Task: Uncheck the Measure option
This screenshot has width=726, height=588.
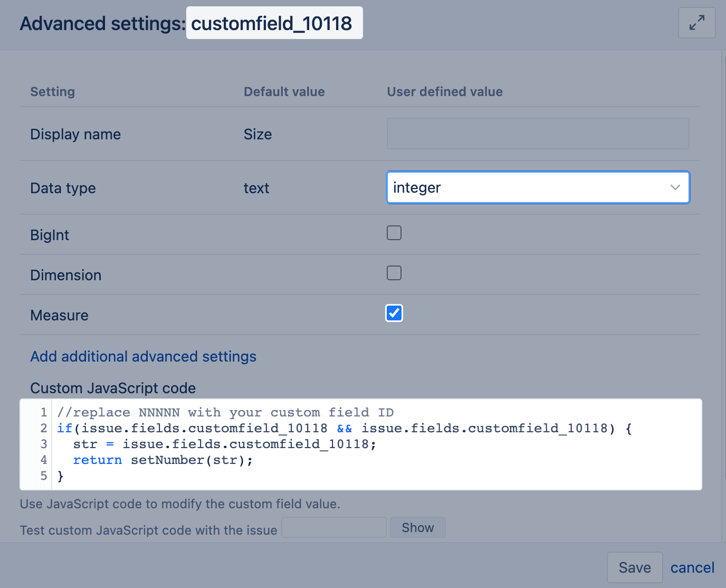Action: coord(394,313)
